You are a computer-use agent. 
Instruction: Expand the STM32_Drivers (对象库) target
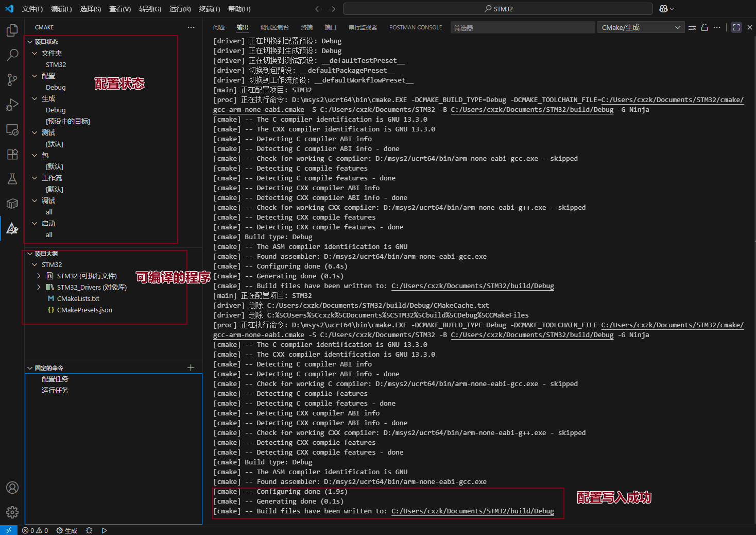(x=39, y=287)
